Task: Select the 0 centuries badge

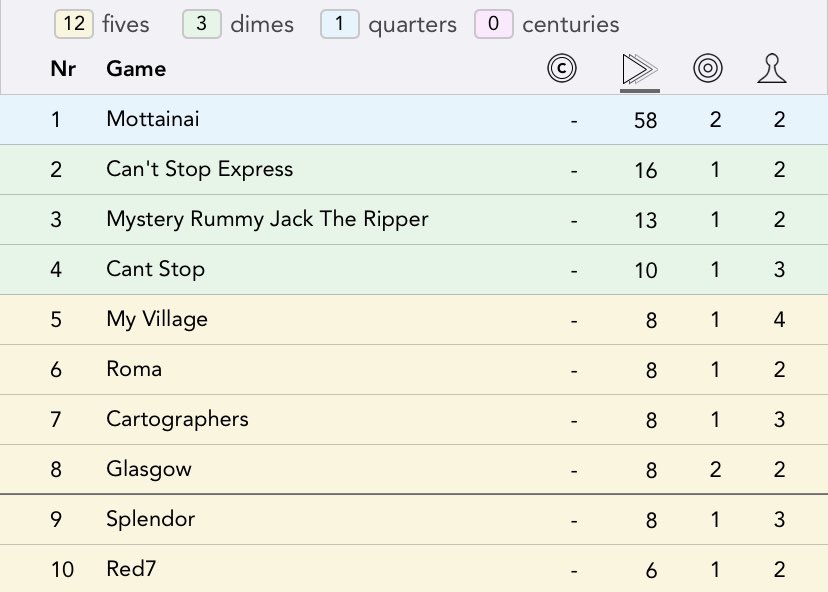Action: click(494, 24)
